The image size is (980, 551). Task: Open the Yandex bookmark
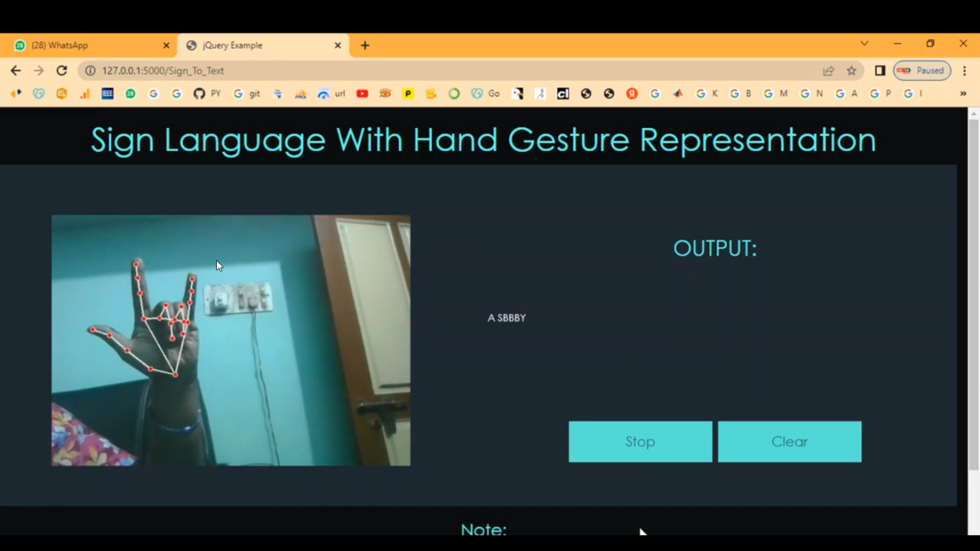tap(631, 93)
